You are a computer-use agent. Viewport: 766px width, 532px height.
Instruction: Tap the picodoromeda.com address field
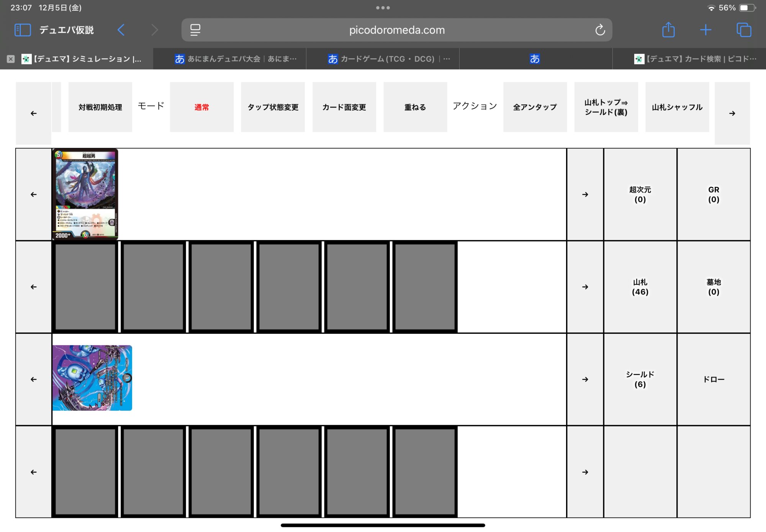pos(397,30)
